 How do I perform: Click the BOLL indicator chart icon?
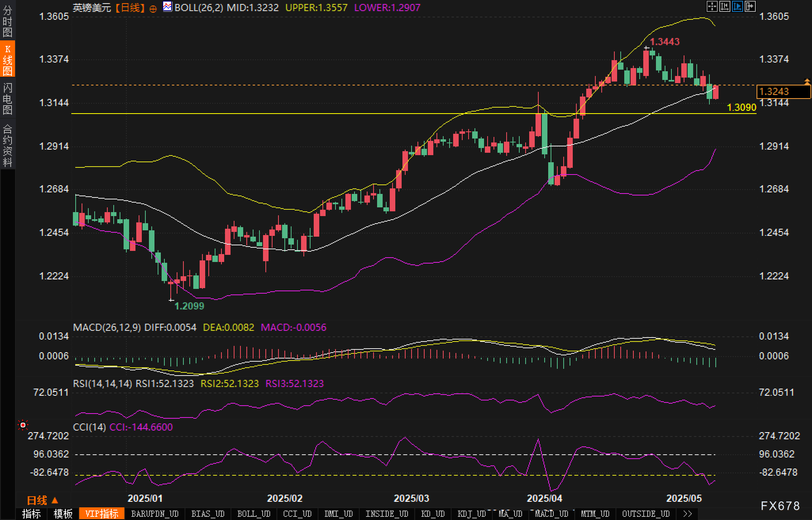pyautogui.click(x=167, y=7)
